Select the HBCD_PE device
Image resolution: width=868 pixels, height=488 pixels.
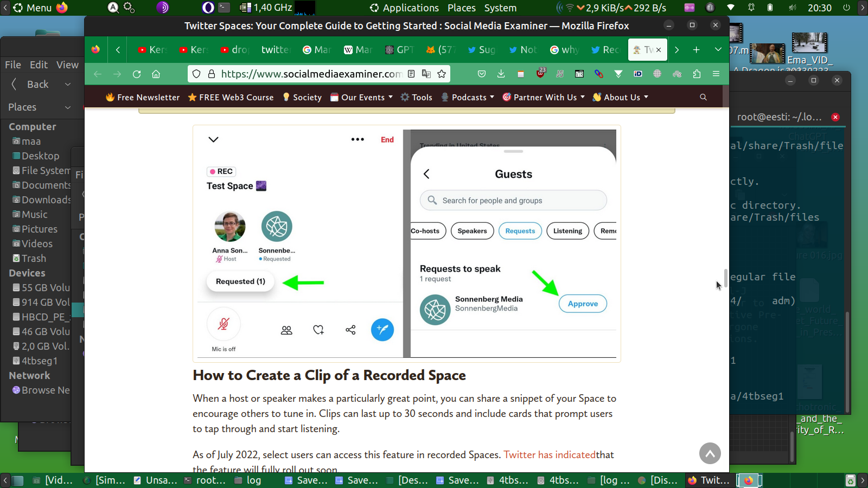point(41,317)
